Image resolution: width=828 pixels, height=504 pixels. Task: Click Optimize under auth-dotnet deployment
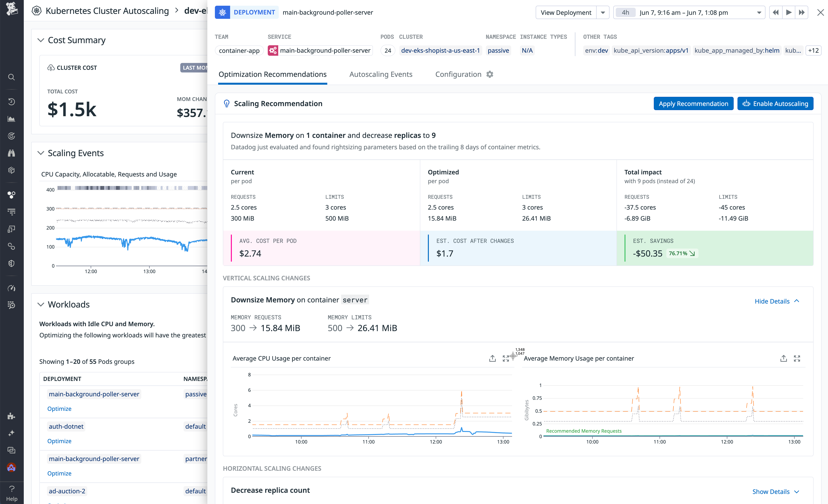pyautogui.click(x=59, y=441)
